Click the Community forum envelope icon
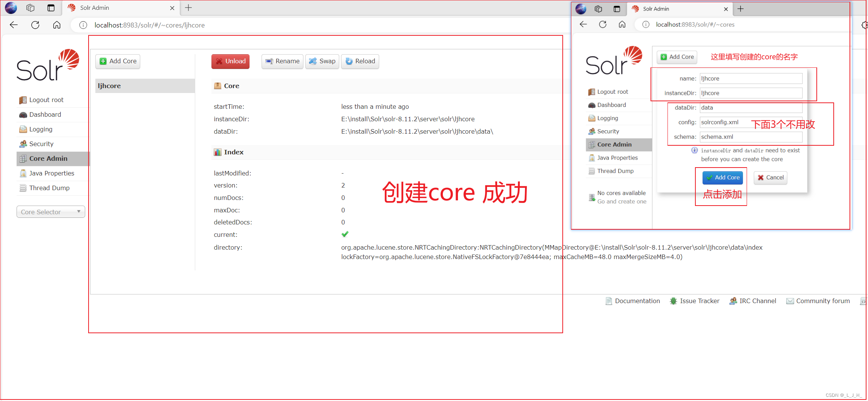This screenshot has height=401, width=868. click(x=790, y=301)
